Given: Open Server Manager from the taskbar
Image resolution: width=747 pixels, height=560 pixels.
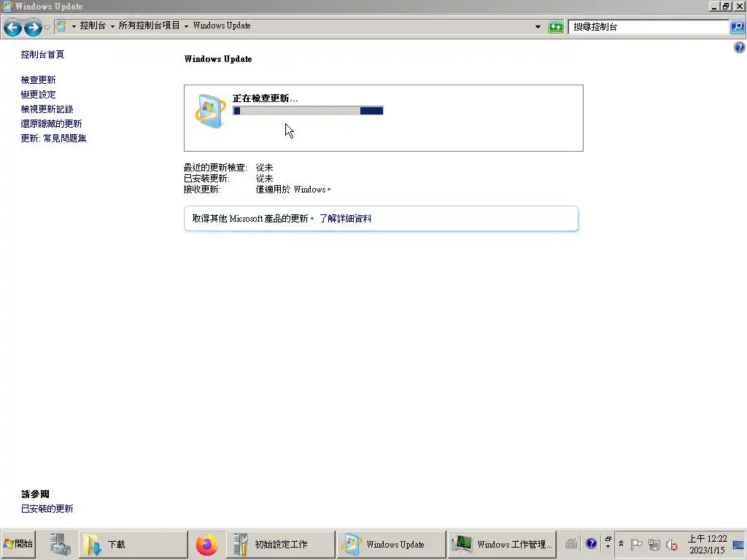Looking at the screenshot, I should pyautogui.click(x=61, y=544).
